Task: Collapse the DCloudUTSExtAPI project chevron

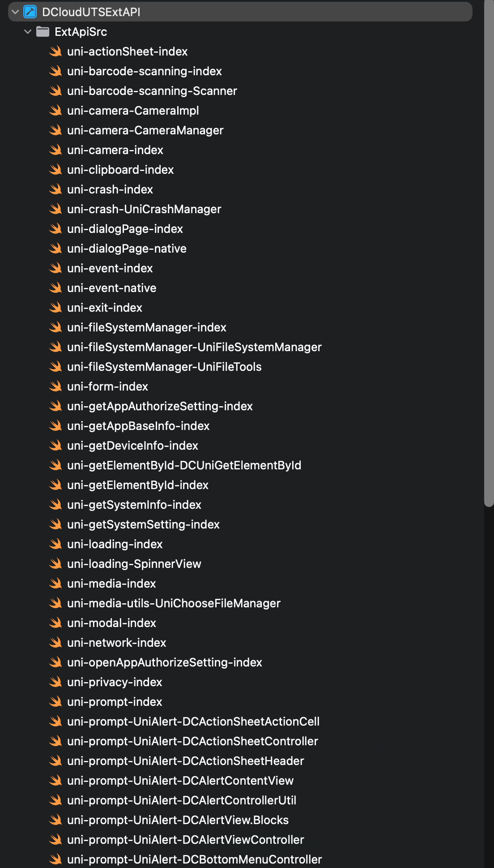Action: coord(15,12)
